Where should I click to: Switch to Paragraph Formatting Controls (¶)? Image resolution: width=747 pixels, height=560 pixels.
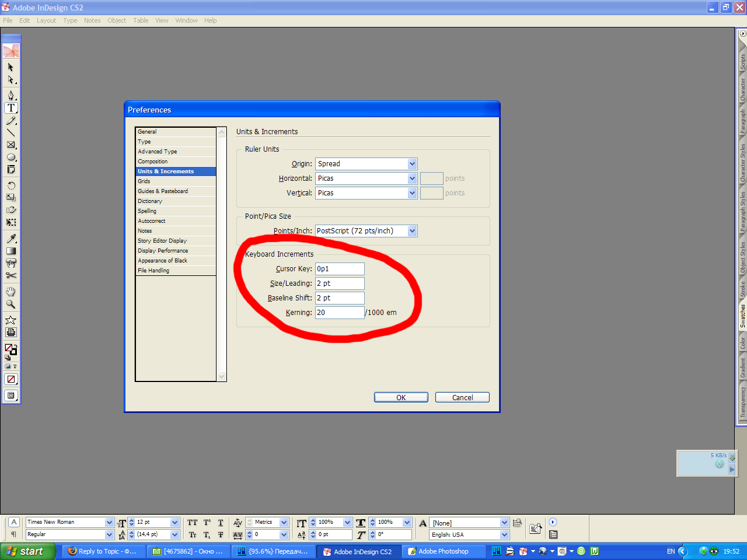pos(14,535)
